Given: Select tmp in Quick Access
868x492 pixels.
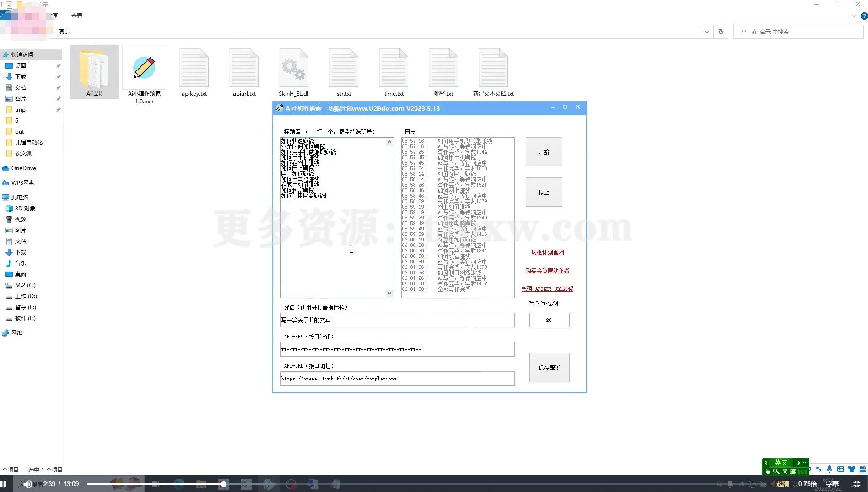Looking at the screenshot, I should (20, 110).
